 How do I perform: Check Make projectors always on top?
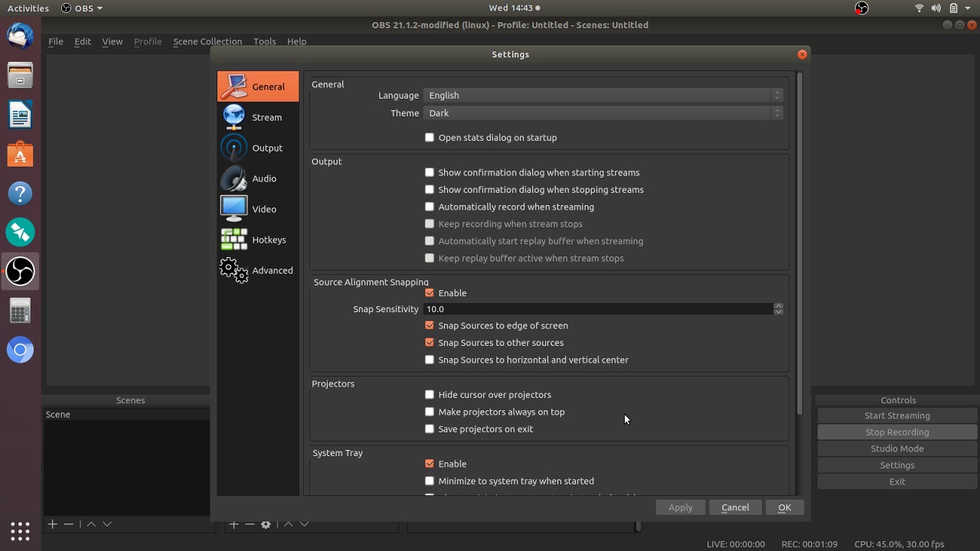pos(495,412)
